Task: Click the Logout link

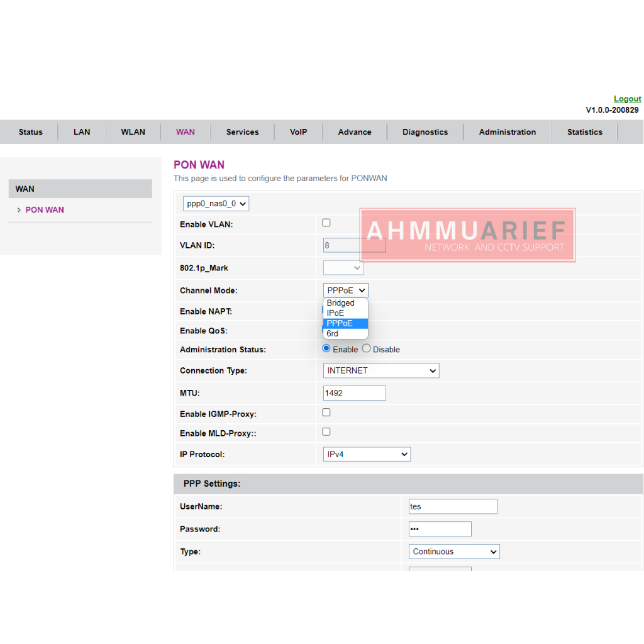Action: point(627,99)
